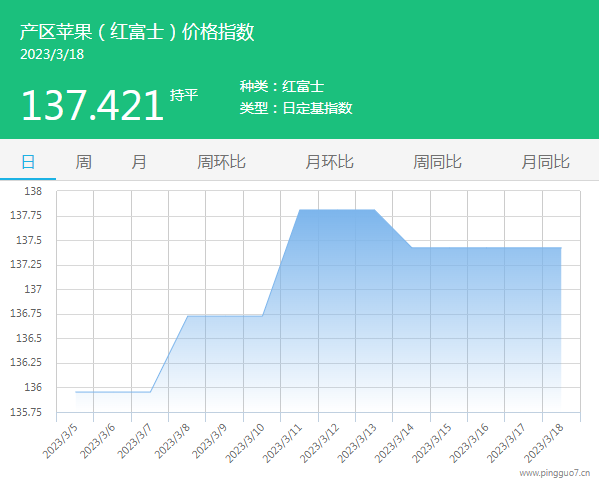Image resolution: width=599 pixels, height=484 pixels.
Task: Click the index value 137.421
Action: [92, 105]
